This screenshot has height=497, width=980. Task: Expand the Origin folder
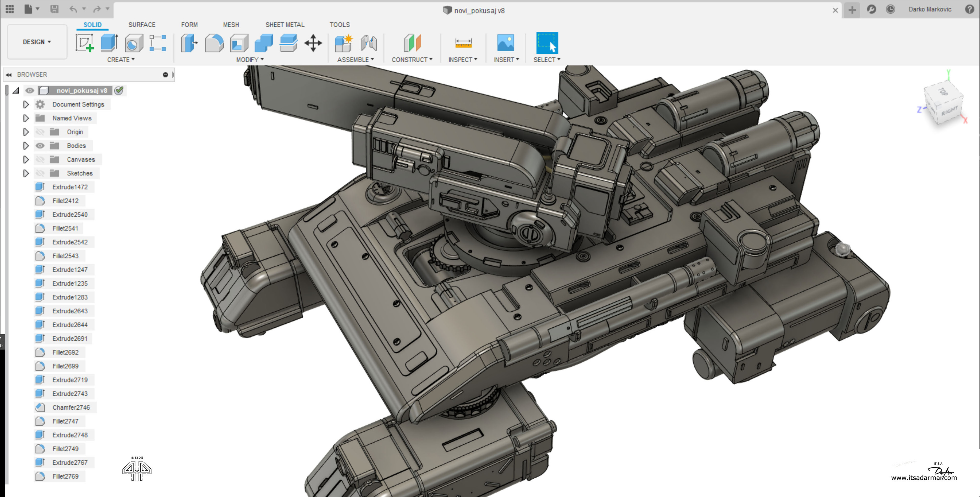[26, 132]
